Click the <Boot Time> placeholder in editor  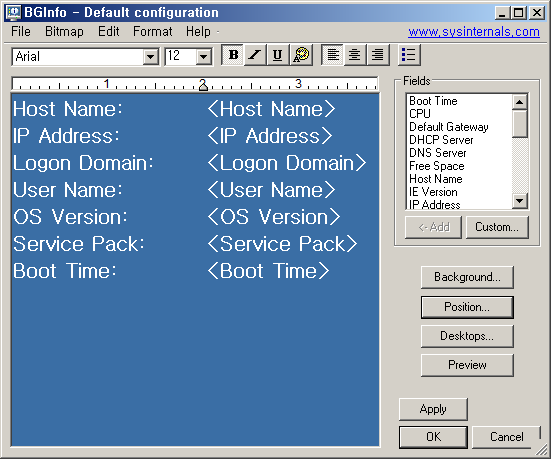(268, 271)
